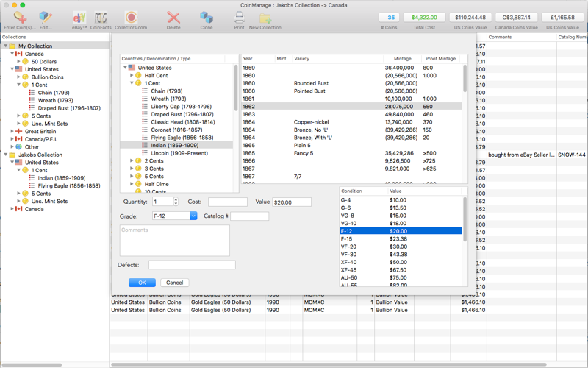This screenshot has height=368, width=588.
Task: Expand the 50 Dollars node under Canada
Action: pos(19,62)
